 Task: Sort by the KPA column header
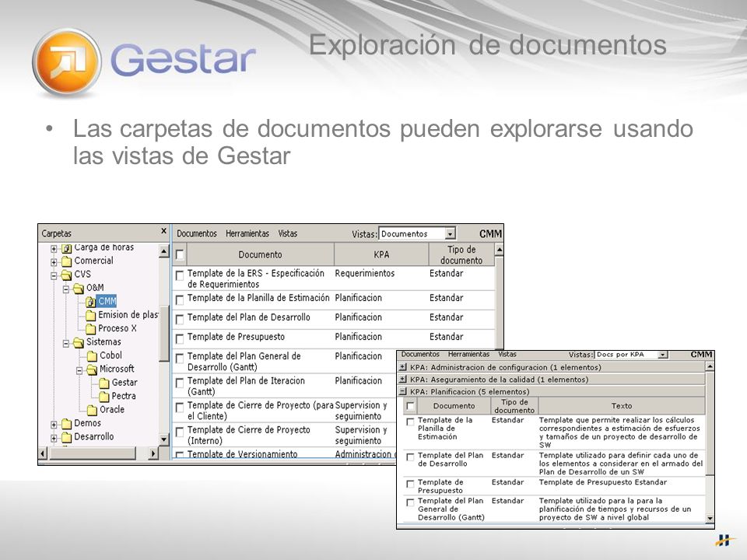point(381,254)
